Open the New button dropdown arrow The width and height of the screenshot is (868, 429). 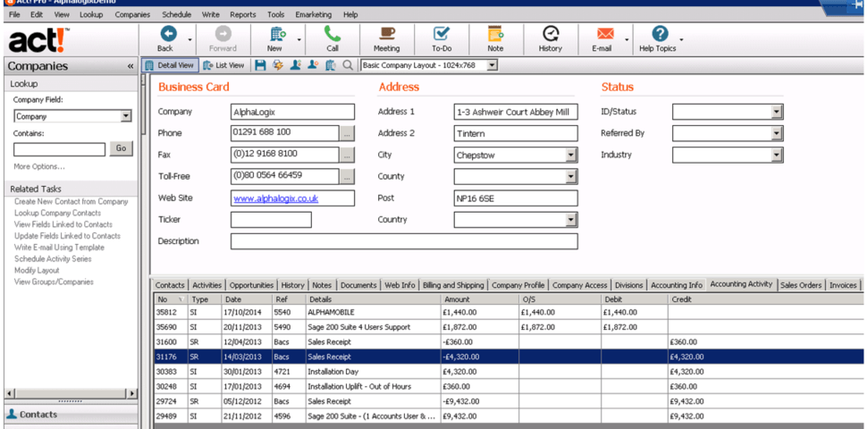pyautogui.click(x=299, y=40)
